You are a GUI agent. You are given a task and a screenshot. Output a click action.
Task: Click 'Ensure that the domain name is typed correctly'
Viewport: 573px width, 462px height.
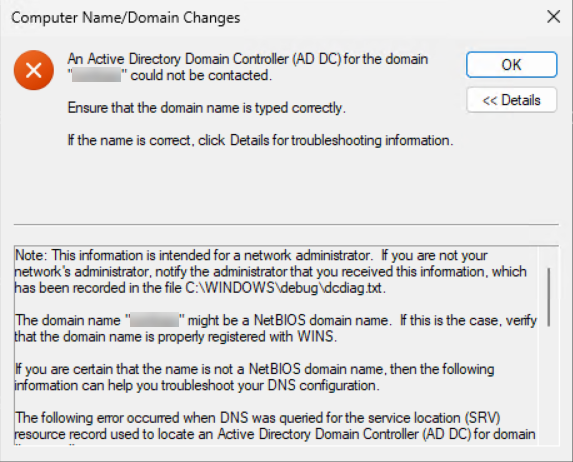pos(206,108)
